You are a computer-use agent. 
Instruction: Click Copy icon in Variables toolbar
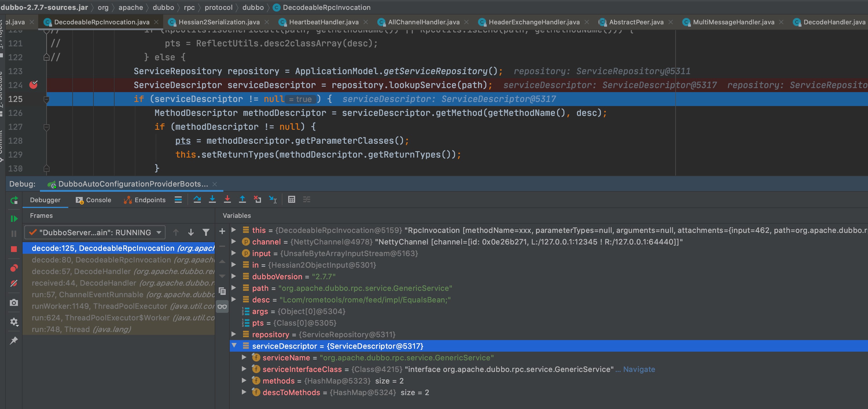point(222,291)
